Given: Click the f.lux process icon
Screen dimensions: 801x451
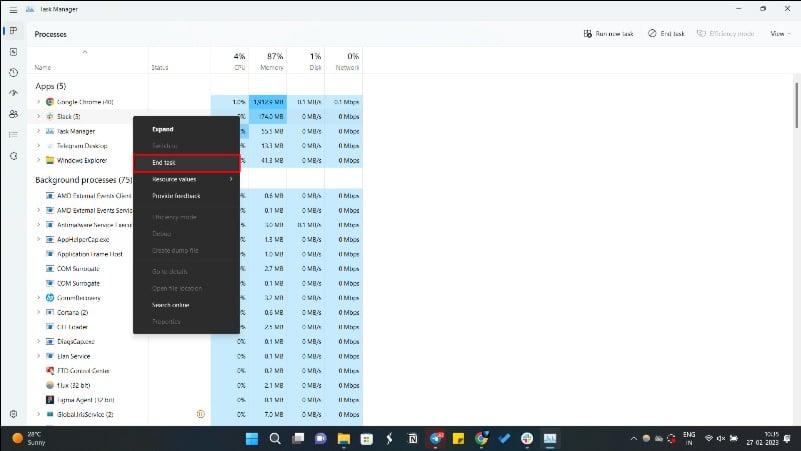Looking at the screenshot, I should click(50, 385).
